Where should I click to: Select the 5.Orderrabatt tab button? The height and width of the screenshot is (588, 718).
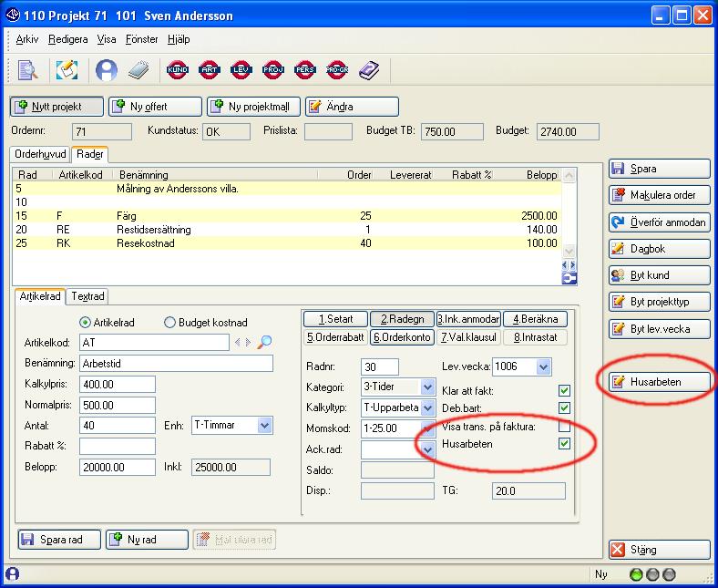(x=335, y=337)
